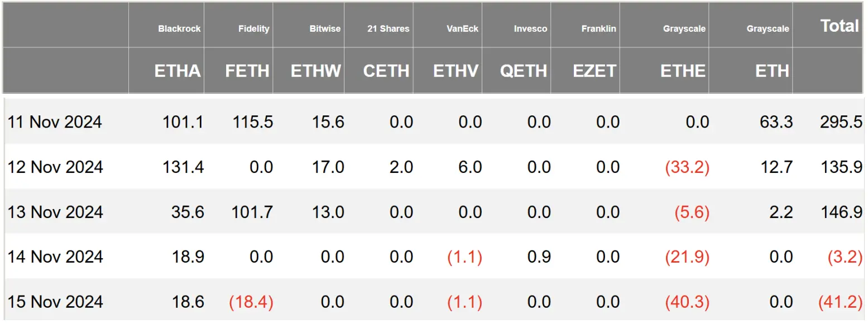
Task: Click the 14 Nov 2024 date cell
Action: click(x=55, y=257)
